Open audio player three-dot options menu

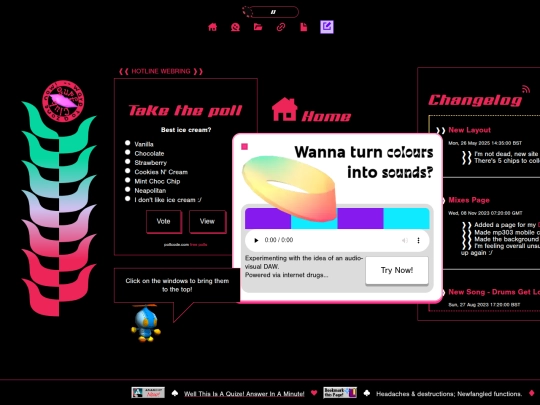418,240
